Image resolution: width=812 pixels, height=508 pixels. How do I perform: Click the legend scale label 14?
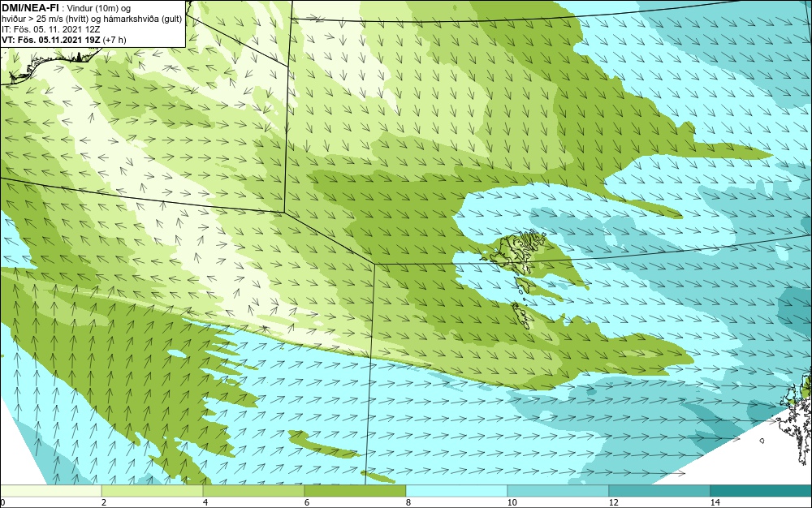click(715, 502)
